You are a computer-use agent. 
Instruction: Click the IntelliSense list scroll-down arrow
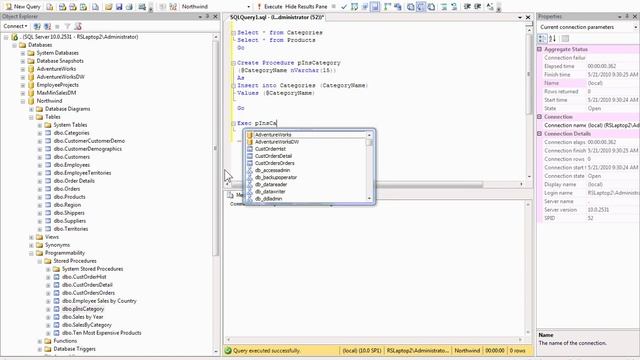(x=369, y=198)
